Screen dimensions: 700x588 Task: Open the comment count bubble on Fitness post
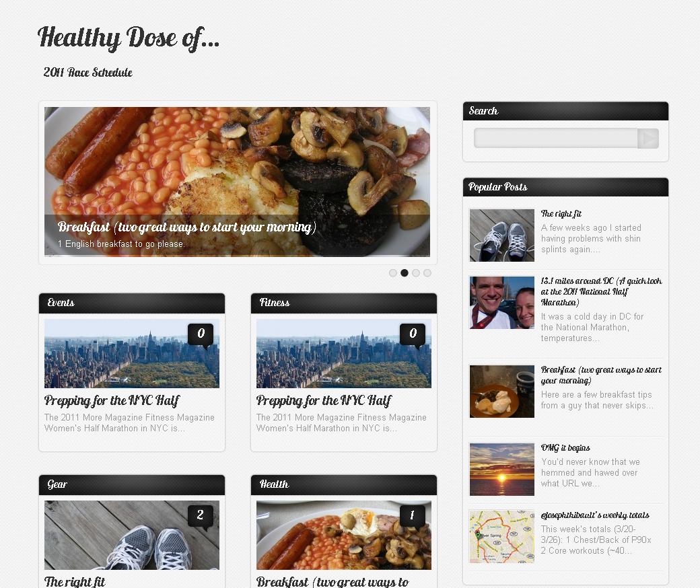pyautogui.click(x=413, y=334)
